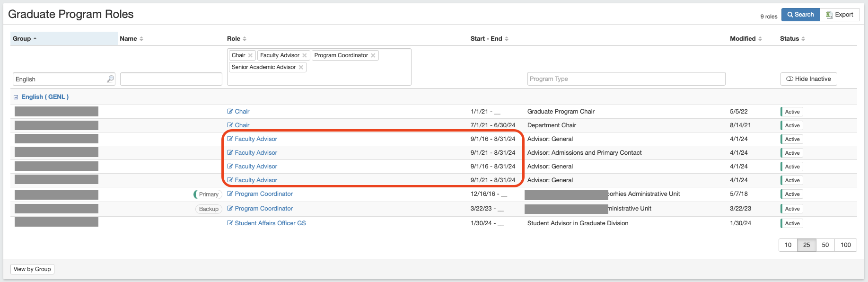Image resolution: width=868 pixels, height=282 pixels.
Task: Show 50 results per page
Action: click(x=825, y=245)
